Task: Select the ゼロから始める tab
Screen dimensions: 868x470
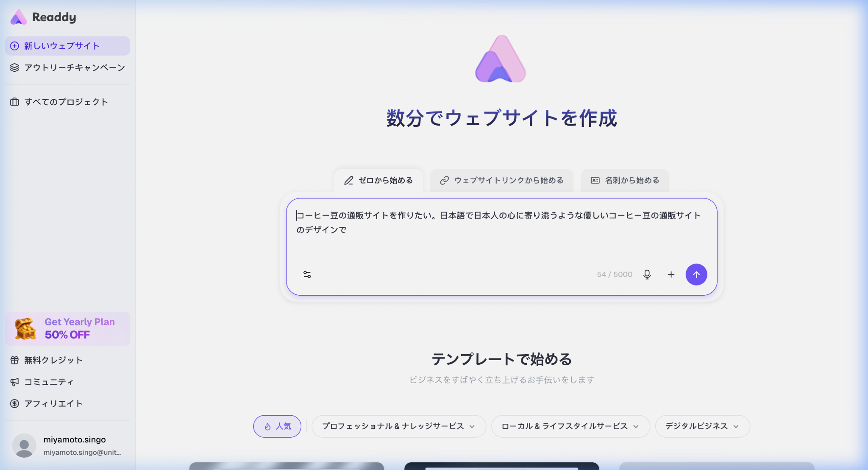Action: (378, 181)
